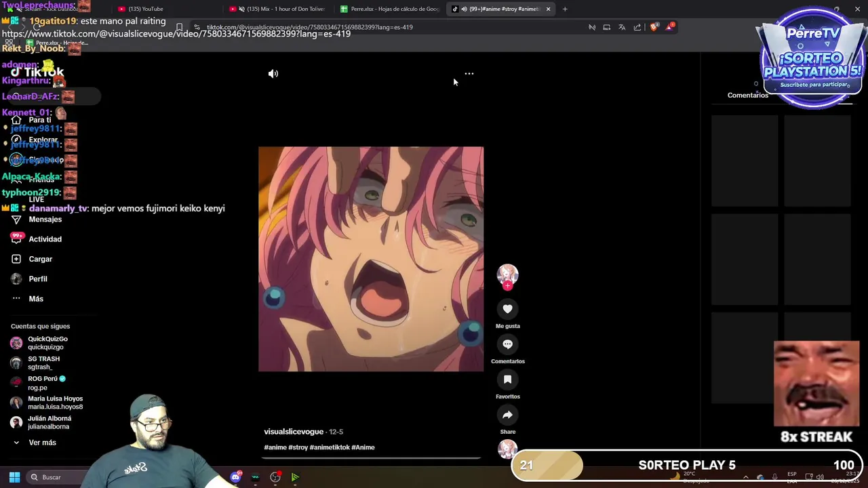Open the capitalized #Anime hashtag at the end
The image size is (868, 488).
[363, 447]
